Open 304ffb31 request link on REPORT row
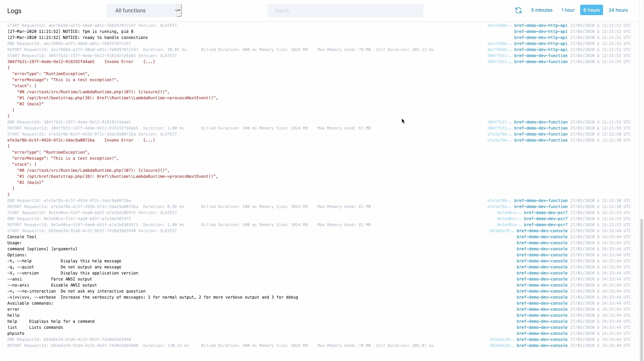 tap(499, 128)
